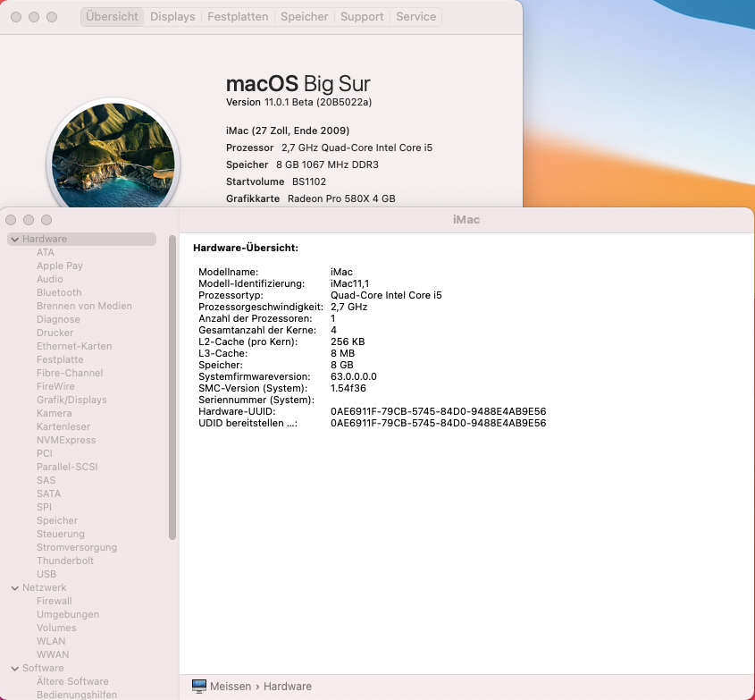Open Brennen von Medien entry
This screenshot has height=700, width=755.
[84, 307]
